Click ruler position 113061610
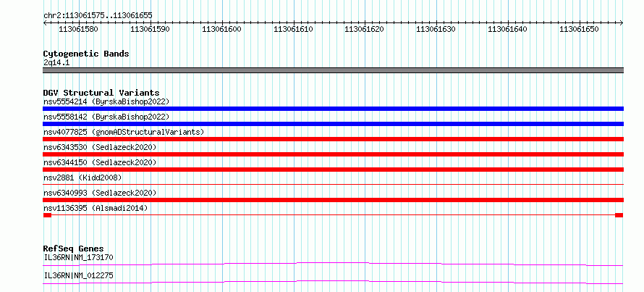The height and width of the screenshot is (292, 644). coord(293,29)
